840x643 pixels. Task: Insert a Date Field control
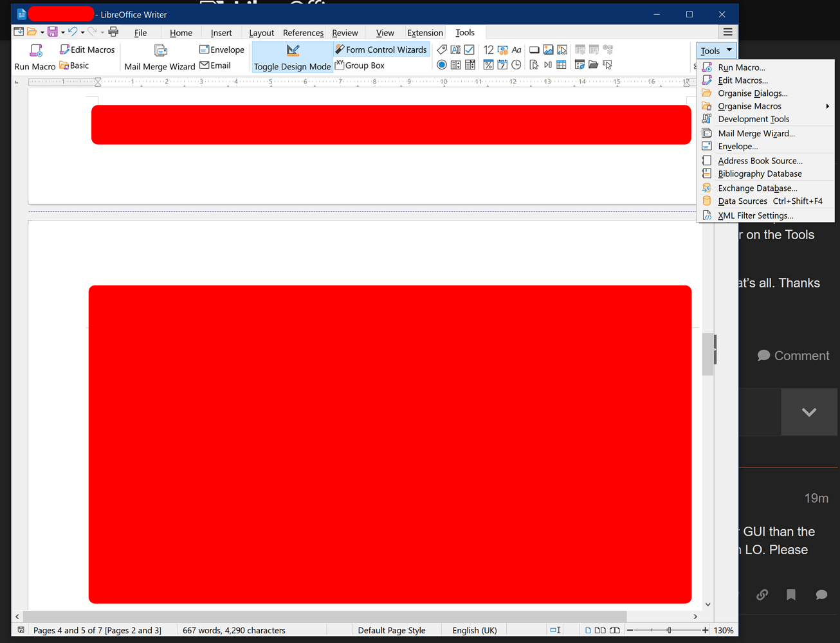pos(502,65)
